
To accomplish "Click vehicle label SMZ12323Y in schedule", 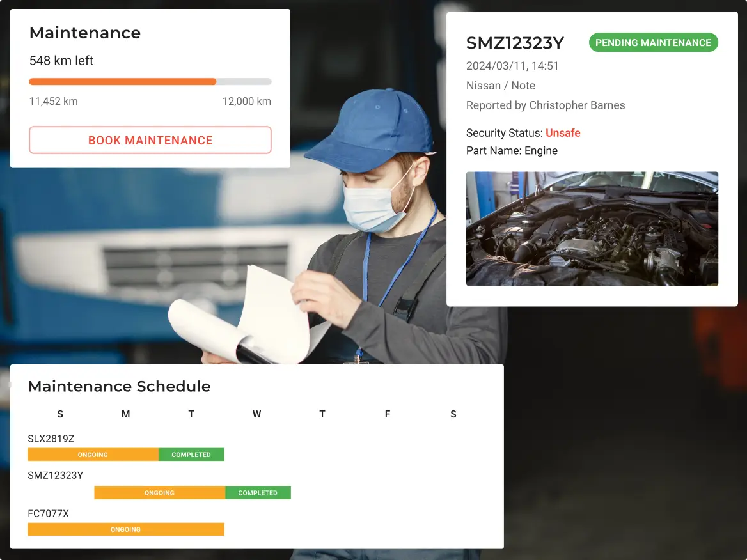I will (56, 475).
